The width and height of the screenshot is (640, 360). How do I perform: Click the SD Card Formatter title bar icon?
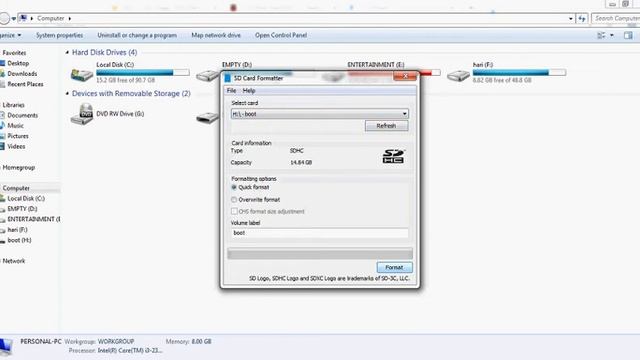pos(227,78)
